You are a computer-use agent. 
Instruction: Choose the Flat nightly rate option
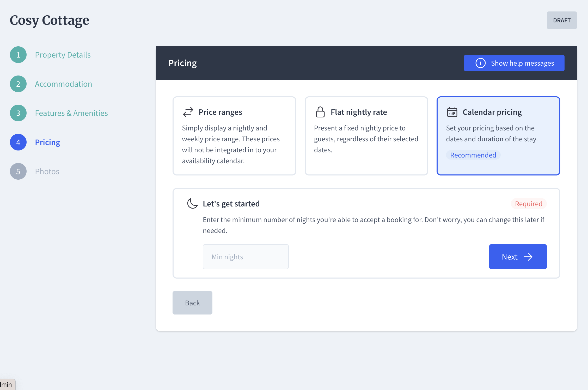point(366,136)
